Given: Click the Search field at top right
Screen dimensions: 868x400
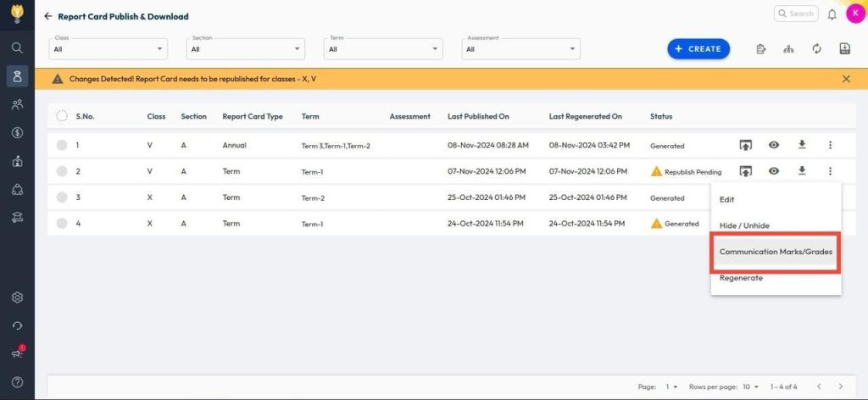Looking at the screenshot, I should (797, 14).
